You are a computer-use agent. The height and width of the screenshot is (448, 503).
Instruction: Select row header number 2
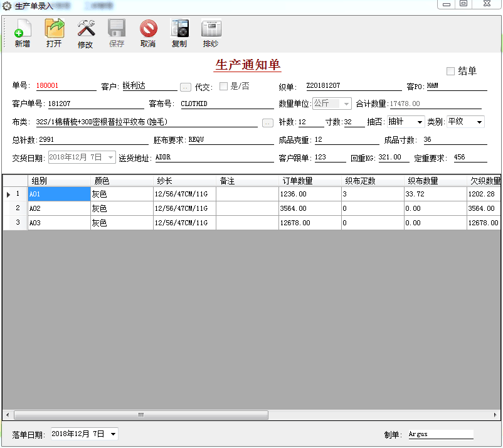pos(16,208)
